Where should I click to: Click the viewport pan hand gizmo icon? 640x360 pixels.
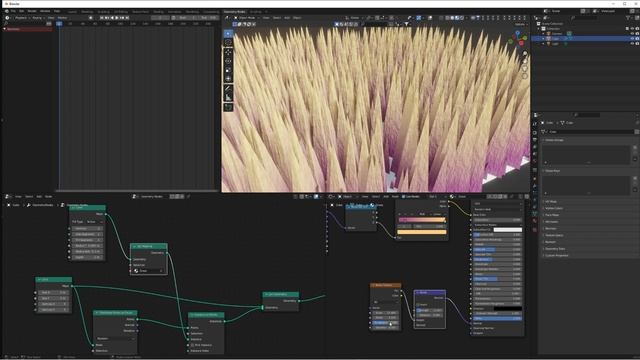point(524,61)
